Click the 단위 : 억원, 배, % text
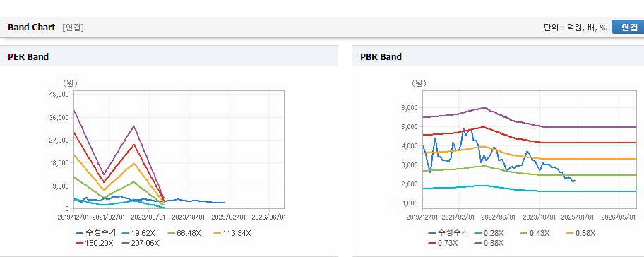The image size is (644, 257). [575, 28]
